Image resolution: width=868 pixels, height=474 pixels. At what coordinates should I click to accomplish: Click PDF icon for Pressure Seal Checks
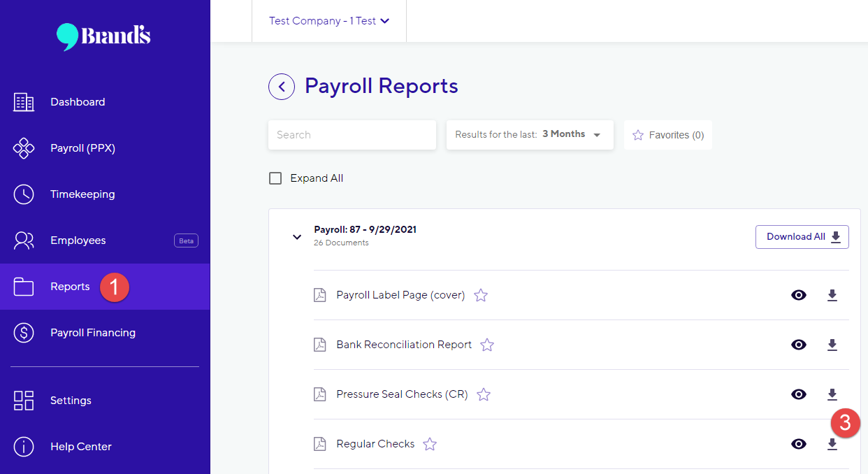click(319, 394)
